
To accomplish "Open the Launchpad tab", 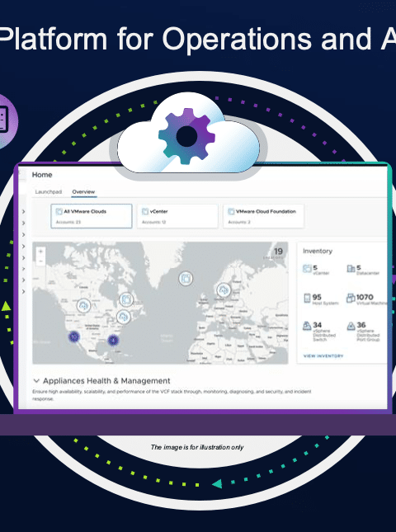I will click(49, 191).
